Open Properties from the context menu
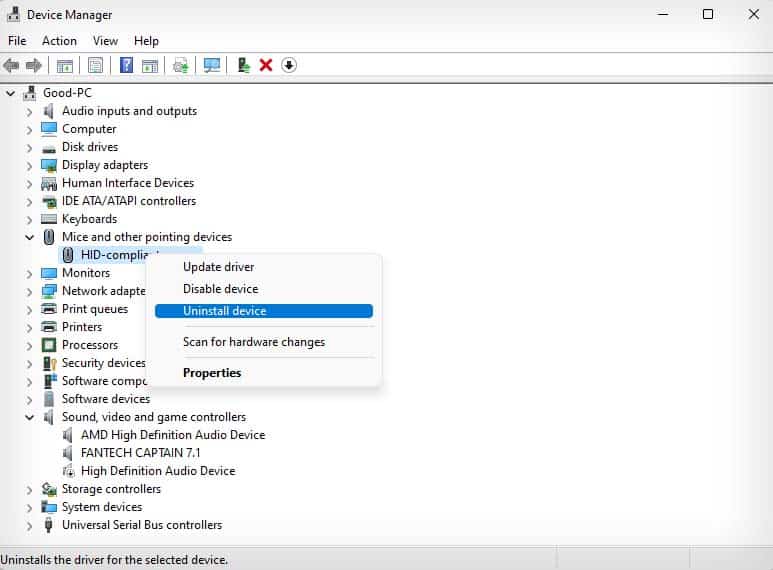This screenshot has width=773, height=570. tap(264, 373)
